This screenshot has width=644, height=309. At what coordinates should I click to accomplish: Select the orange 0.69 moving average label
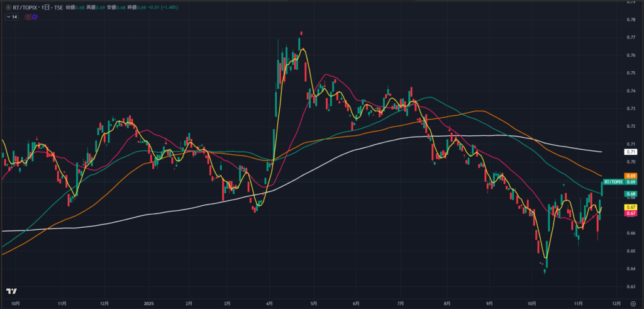(631, 176)
